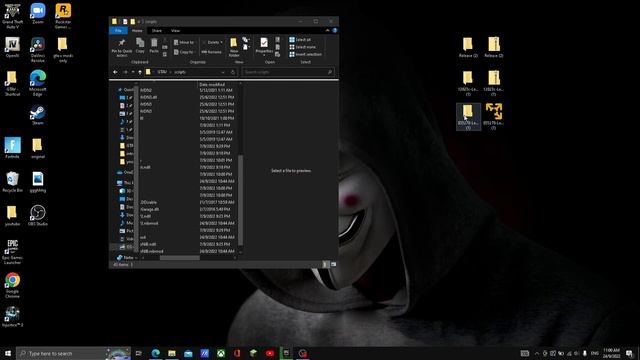
Task: Switch to details view in status bar
Action: (x=326, y=264)
